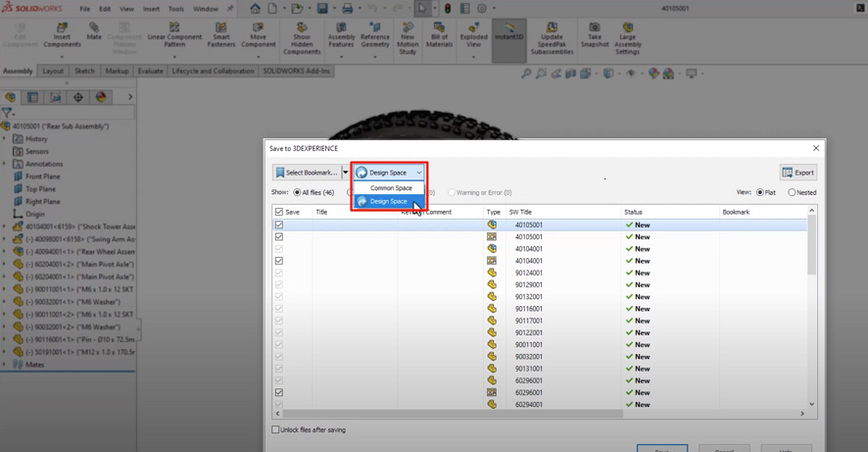Switch to the Evaluate tab
Image resolution: width=868 pixels, height=452 pixels.
(x=150, y=72)
